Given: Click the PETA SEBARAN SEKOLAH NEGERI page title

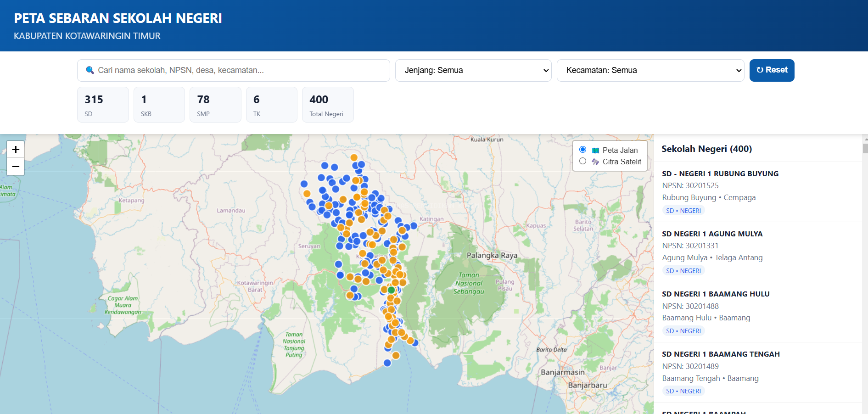Looking at the screenshot, I should click(x=118, y=18).
